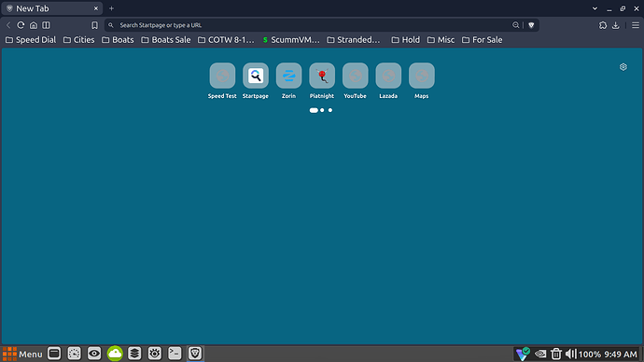The image size is (644, 362).
Task: Expand the For Sale bookmarks folder
Action: click(x=483, y=40)
